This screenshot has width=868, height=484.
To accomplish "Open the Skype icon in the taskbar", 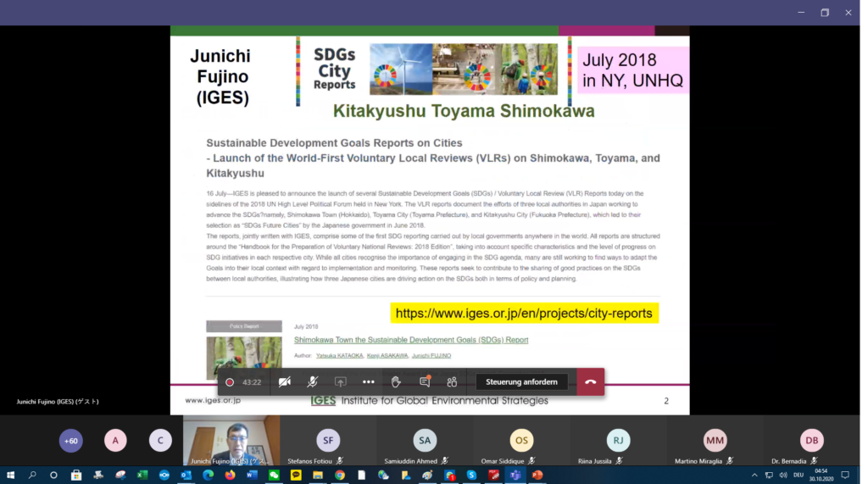I will (x=471, y=476).
